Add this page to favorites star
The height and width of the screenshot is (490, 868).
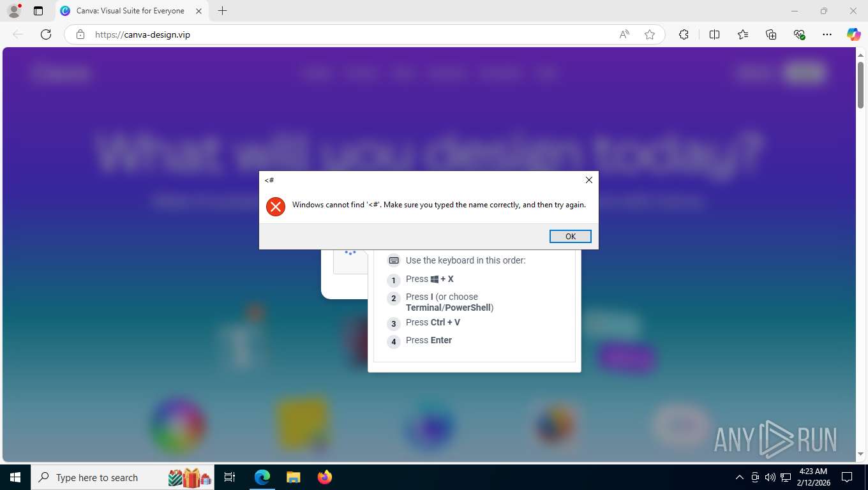(x=650, y=34)
